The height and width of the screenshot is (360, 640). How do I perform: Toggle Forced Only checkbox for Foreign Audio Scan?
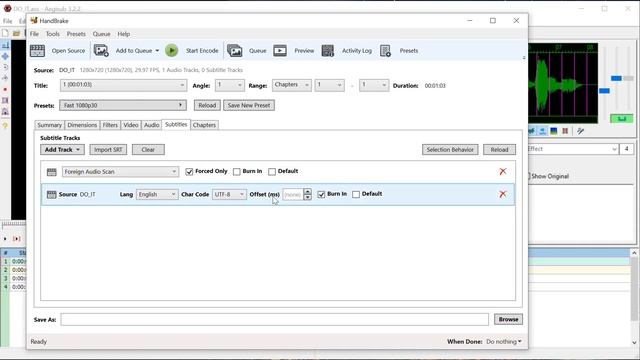click(189, 172)
